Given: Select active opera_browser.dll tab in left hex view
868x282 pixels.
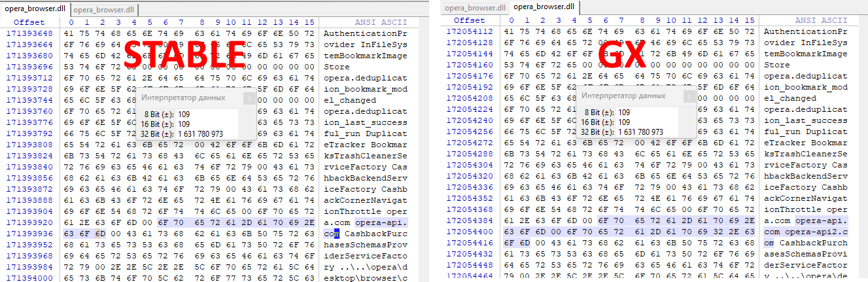Looking at the screenshot, I should [x=35, y=10].
